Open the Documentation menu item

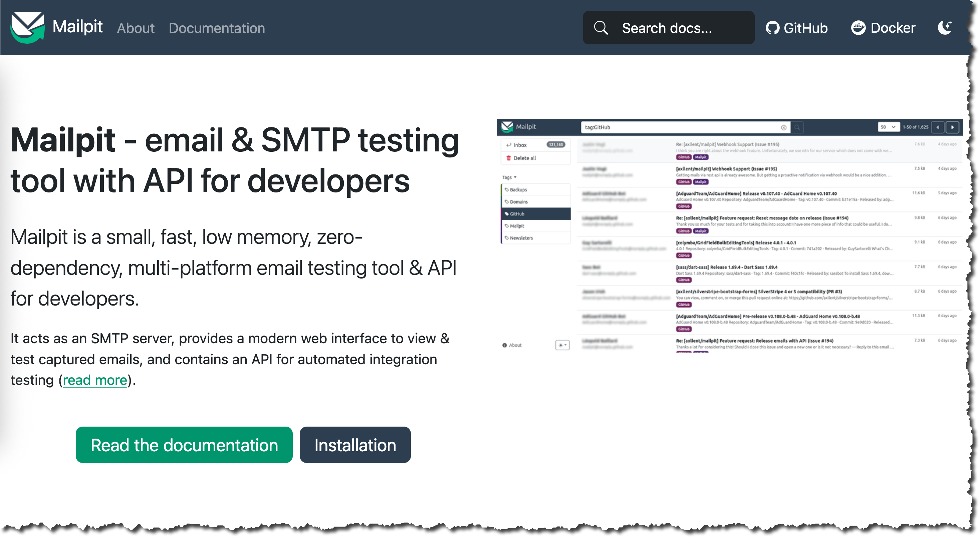(x=217, y=28)
